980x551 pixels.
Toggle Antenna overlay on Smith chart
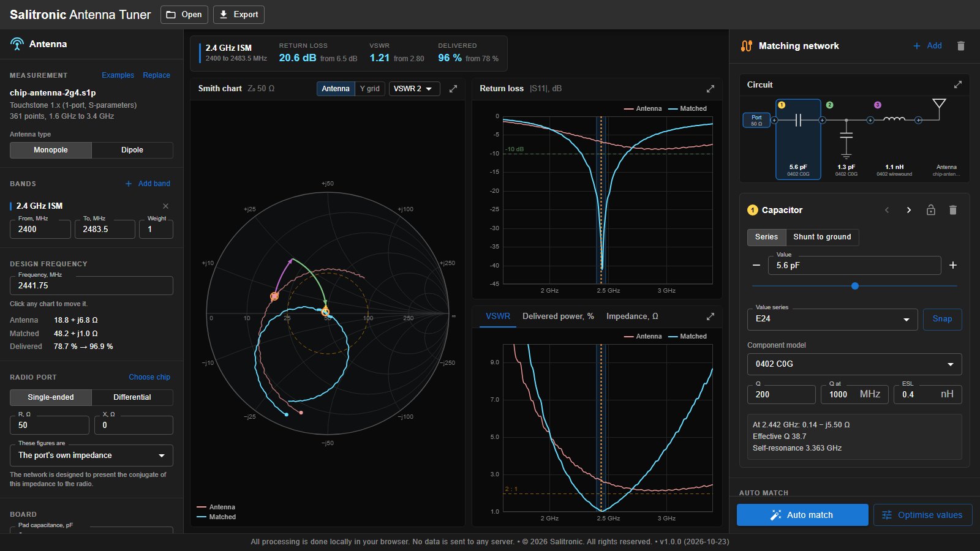(x=336, y=89)
